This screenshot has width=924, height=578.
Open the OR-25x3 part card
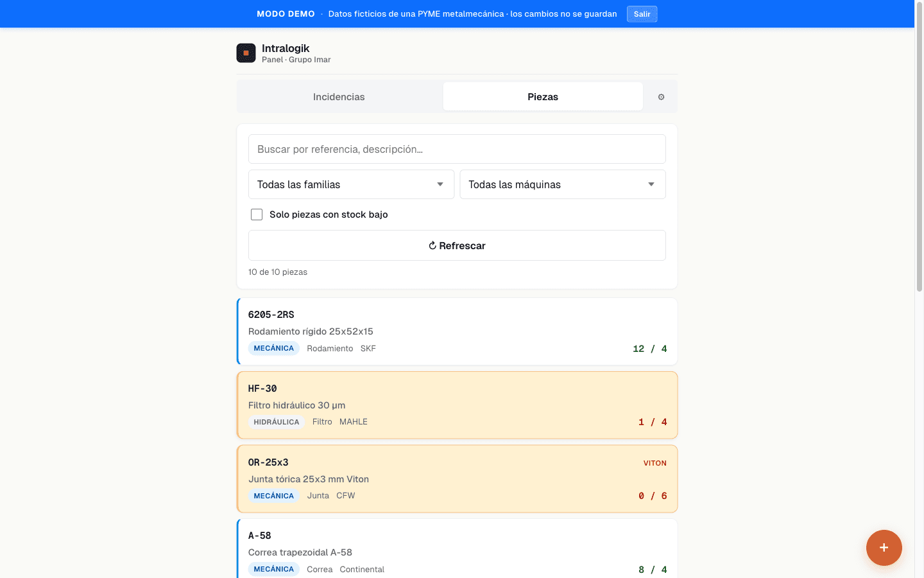pos(457,479)
